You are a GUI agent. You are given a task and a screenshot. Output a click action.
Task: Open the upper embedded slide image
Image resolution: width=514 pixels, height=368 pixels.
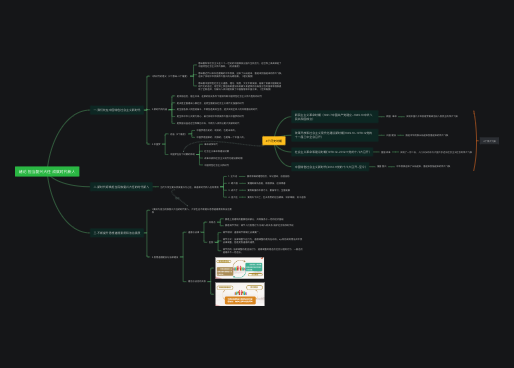240,268
